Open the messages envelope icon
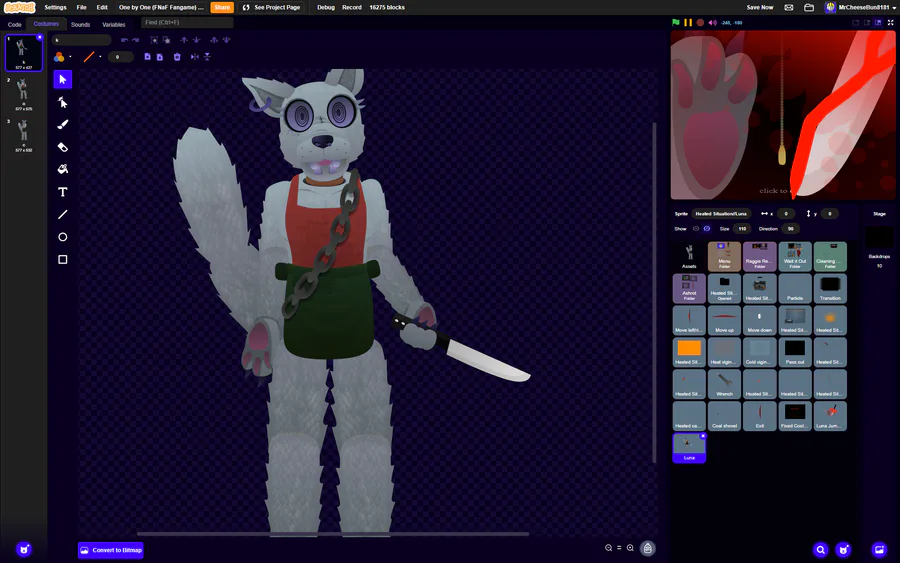Viewport: 900px width, 563px height. 789,7
